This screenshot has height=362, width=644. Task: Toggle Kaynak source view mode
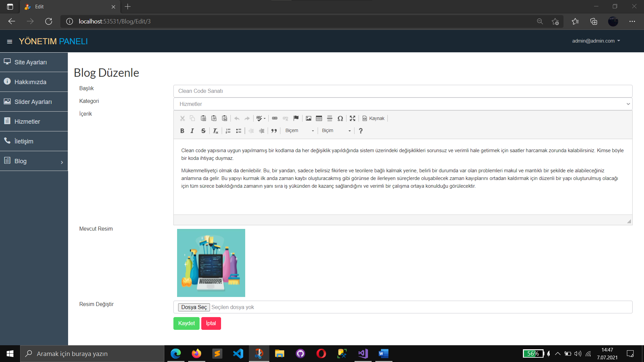373,118
